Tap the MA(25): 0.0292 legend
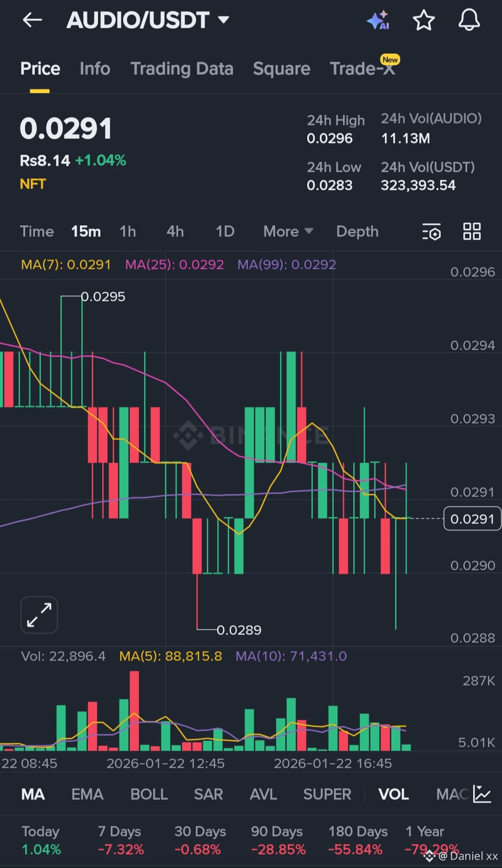This screenshot has width=502, height=868. tap(174, 265)
